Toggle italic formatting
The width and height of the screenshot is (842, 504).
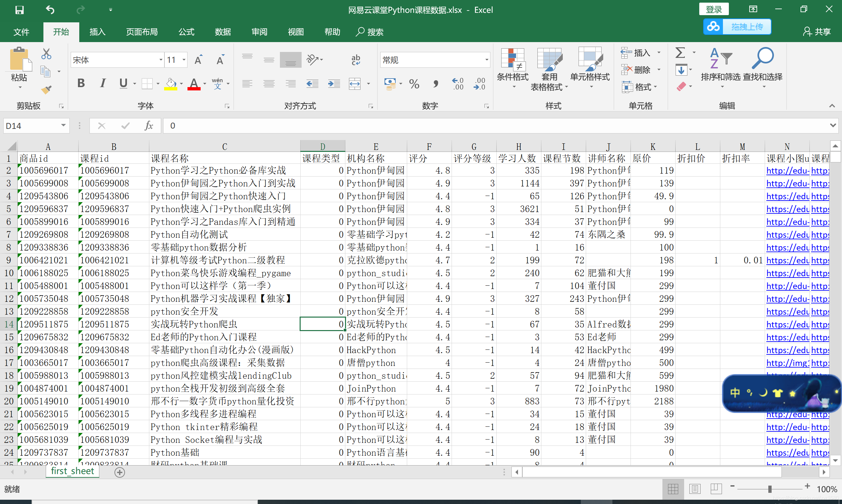102,83
